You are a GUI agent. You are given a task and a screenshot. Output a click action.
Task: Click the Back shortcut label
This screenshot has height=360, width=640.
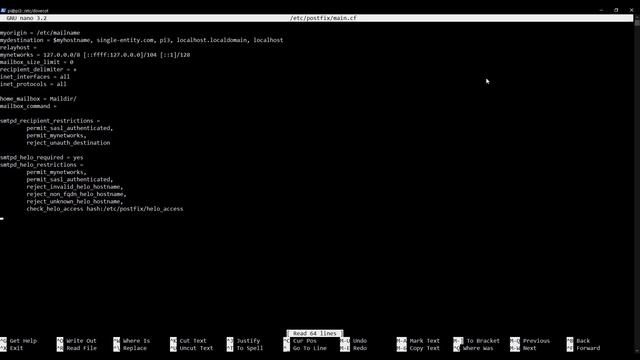pos(583,341)
